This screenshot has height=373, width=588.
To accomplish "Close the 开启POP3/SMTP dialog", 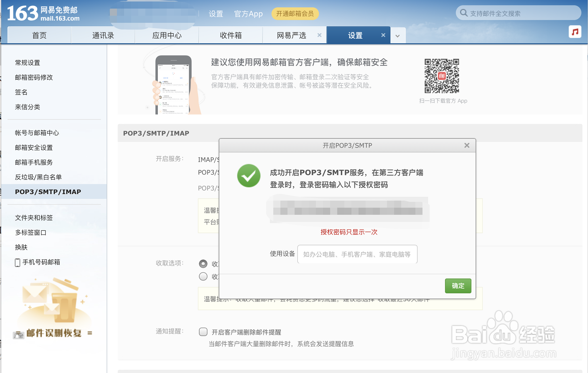I will click(x=467, y=145).
